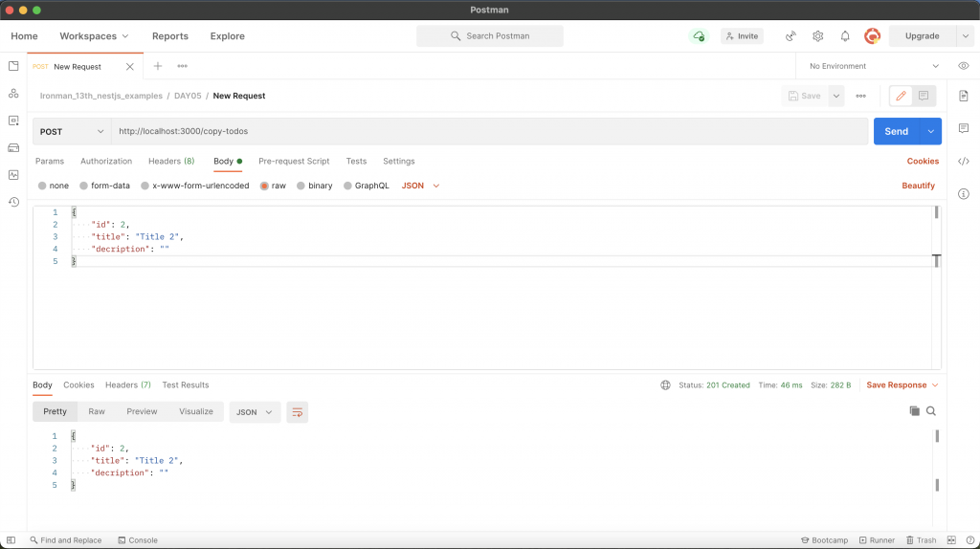Switch to request Settings tab

pos(399,161)
